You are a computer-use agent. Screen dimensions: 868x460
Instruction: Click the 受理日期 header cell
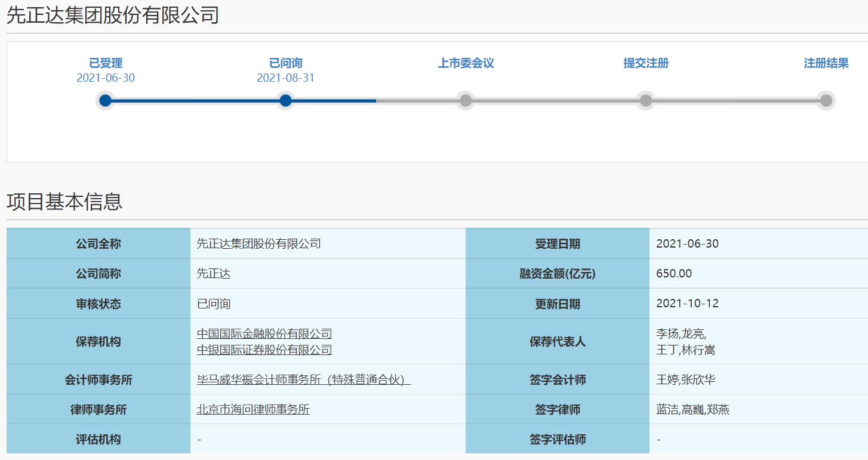558,243
